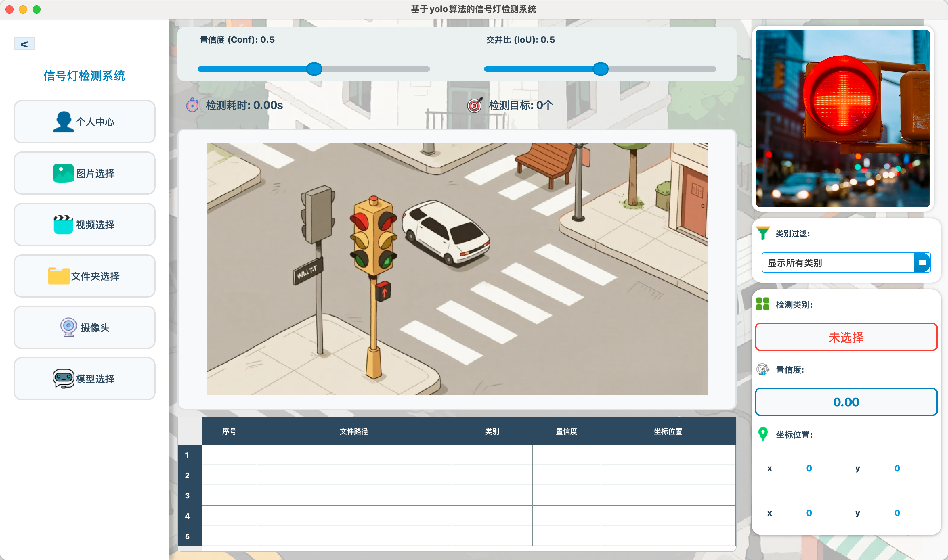Click the person icon for 个人中心
This screenshot has height=560, width=948.
[63, 121]
